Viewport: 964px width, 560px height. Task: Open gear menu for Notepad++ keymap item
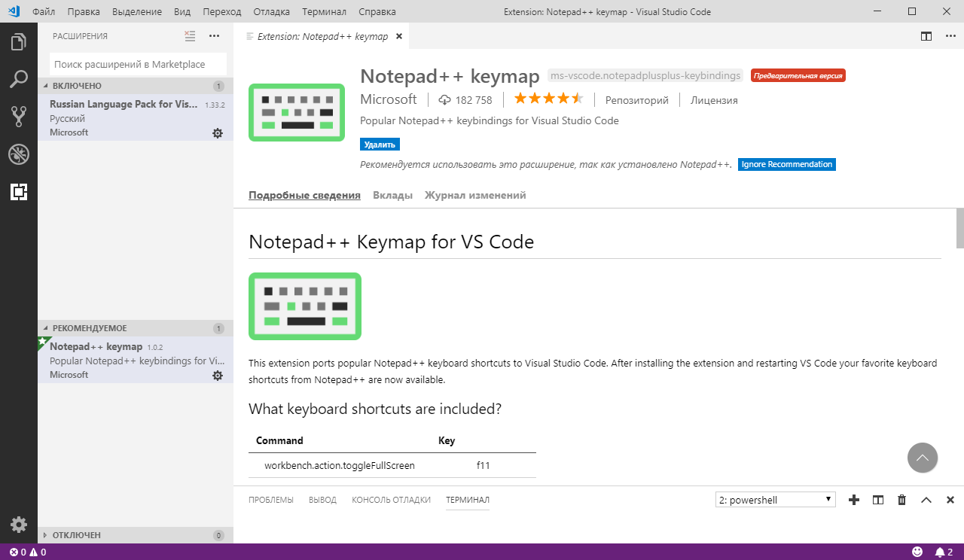[x=218, y=376]
